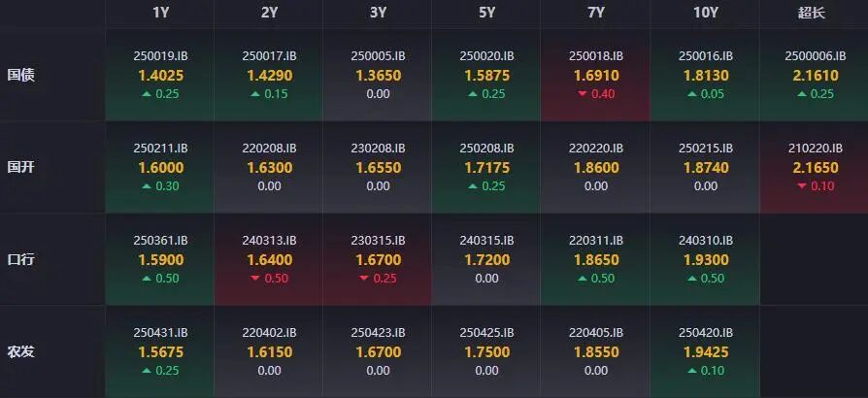Click the 1.8650 yield for 220311.IB
This screenshot has height=398, width=868.
(x=596, y=259)
